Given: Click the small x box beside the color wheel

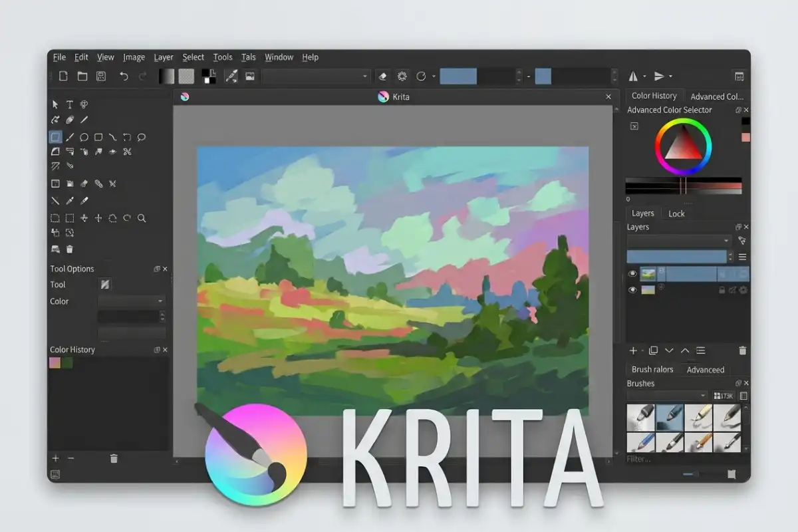Looking at the screenshot, I should (x=634, y=126).
